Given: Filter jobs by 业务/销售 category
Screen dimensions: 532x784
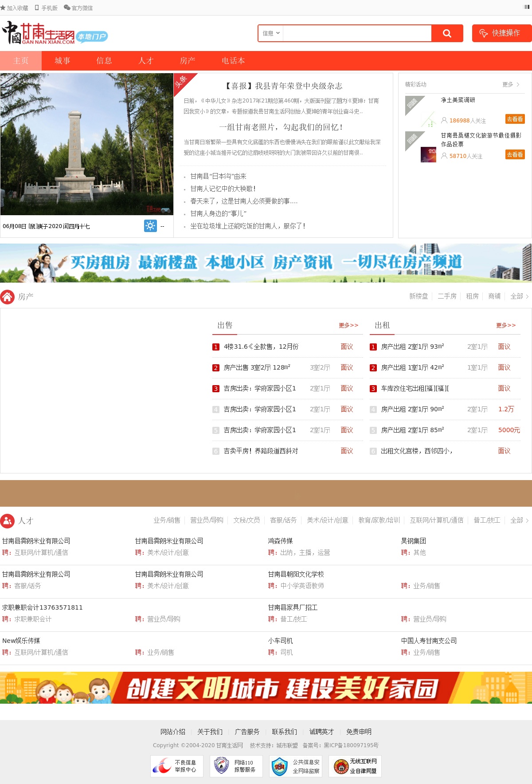Looking at the screenshot, I should click(x=167, y=520).
